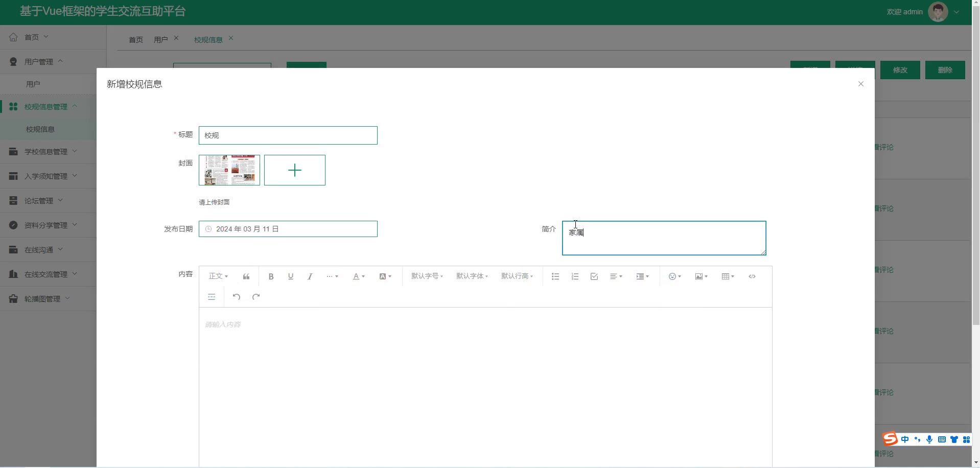Viewport: 980px width, 468px height.
Task: Insert a bulleted list
Action: tap(555, 276)
